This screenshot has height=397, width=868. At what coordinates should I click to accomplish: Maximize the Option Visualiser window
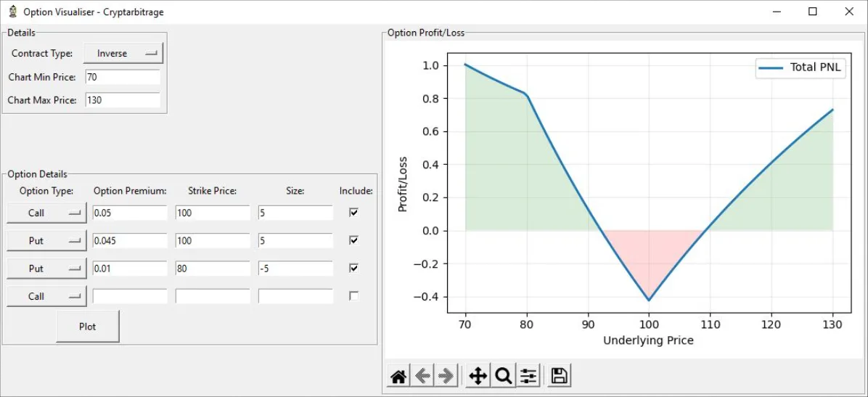813,11
